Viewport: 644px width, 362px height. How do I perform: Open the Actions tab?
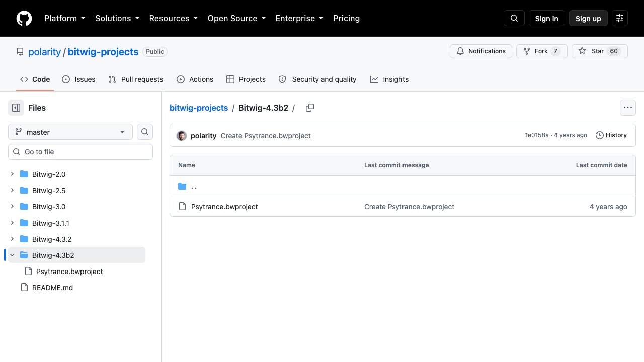coord(195,79)
